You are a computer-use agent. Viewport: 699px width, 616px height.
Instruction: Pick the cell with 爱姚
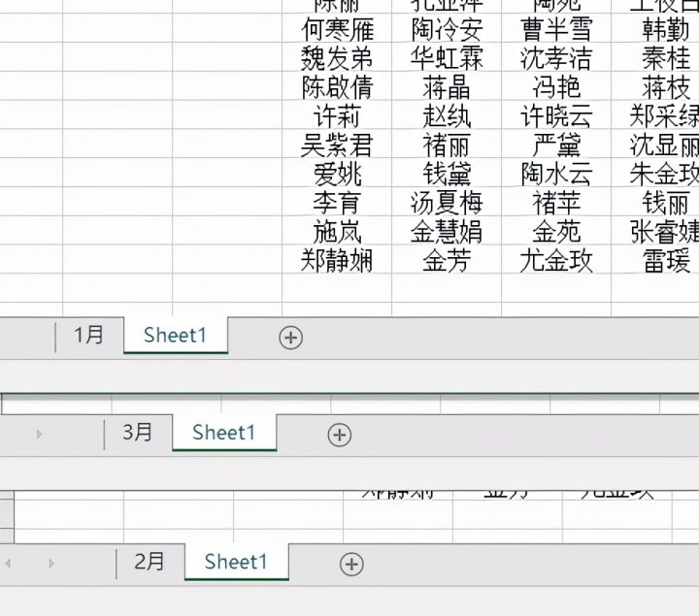[337, 175]
